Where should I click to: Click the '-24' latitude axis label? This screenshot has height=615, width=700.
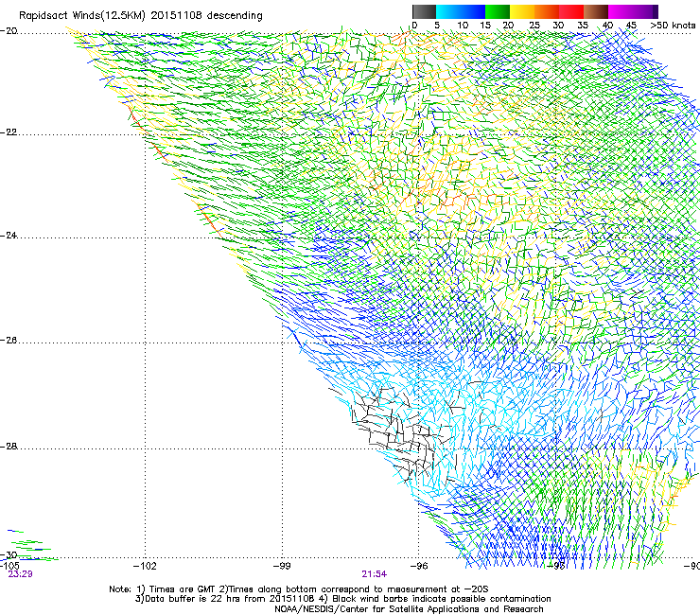tap(9, 236)
